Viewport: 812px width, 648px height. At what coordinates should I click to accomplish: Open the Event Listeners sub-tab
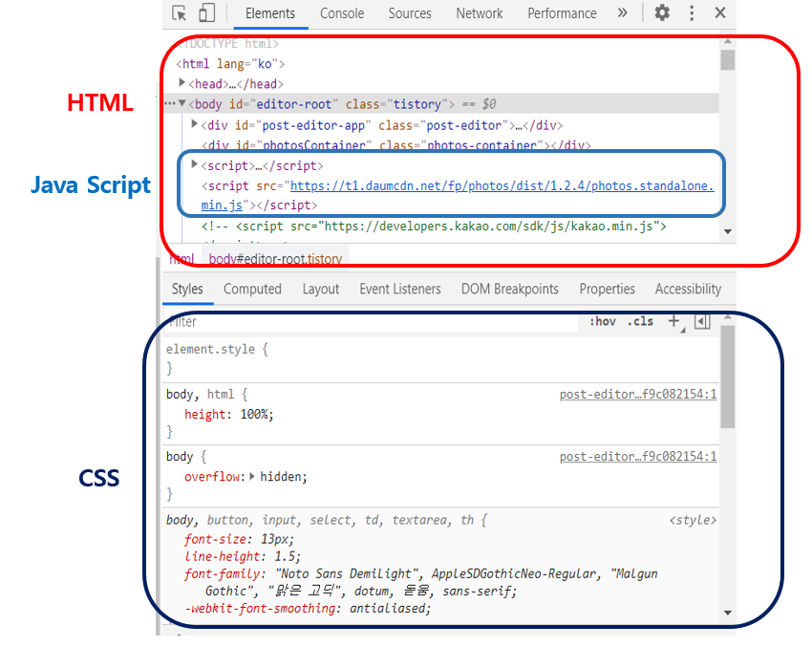(400, 289)
